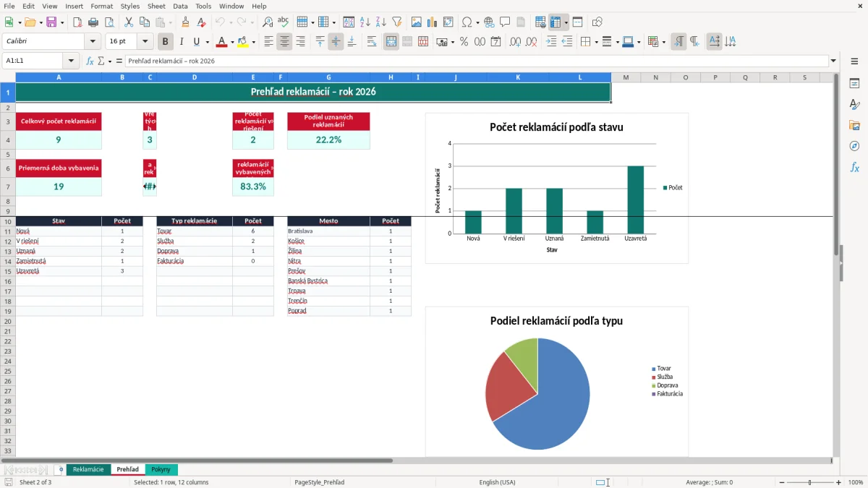Toggle print preview
The height and width of the screenshot is (488, 868).
[109, 22]
